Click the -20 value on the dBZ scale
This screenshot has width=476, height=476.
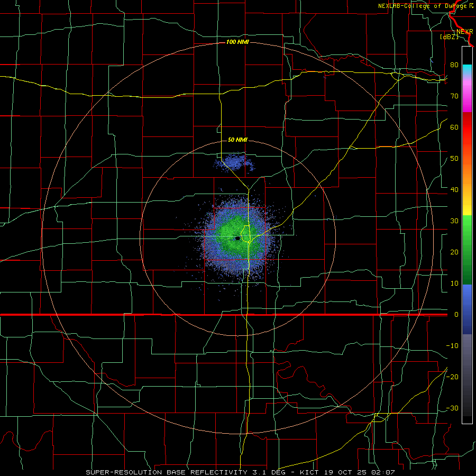[x=452, y=377]
